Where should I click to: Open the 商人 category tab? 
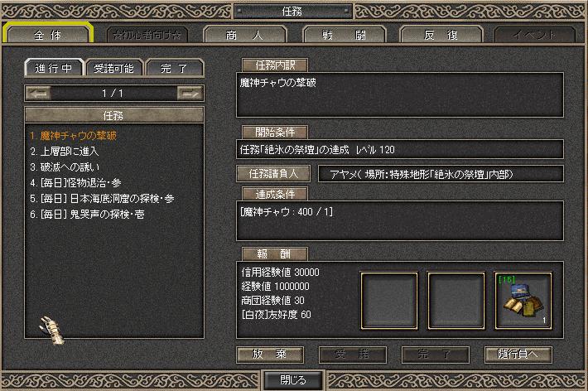pyautogui.click(x=244, y=35)
